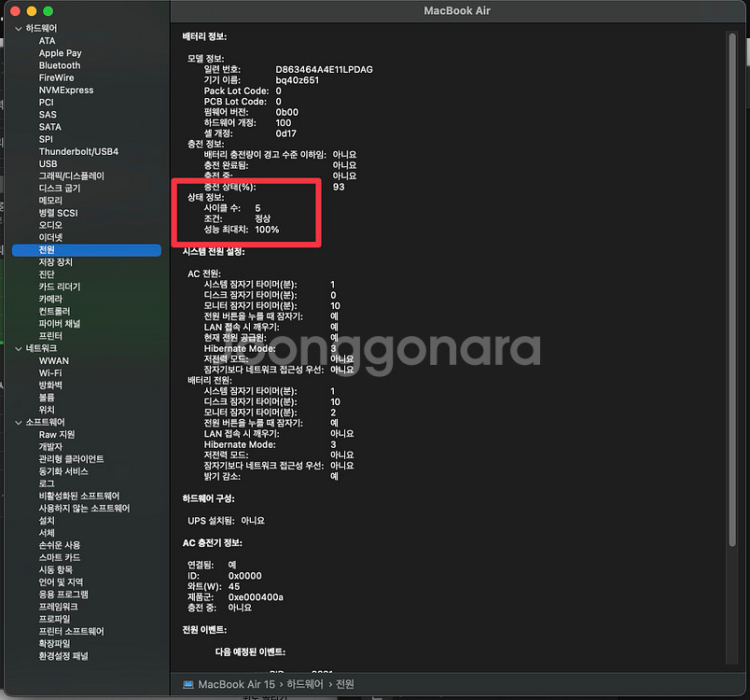
Task: Open the 환경설정 패널 entry
Action: (63, 655)
